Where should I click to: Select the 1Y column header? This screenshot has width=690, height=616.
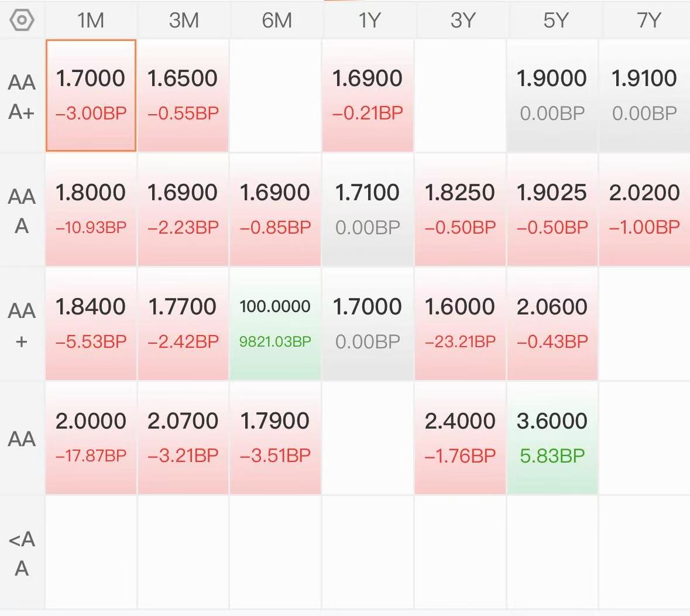368,20
